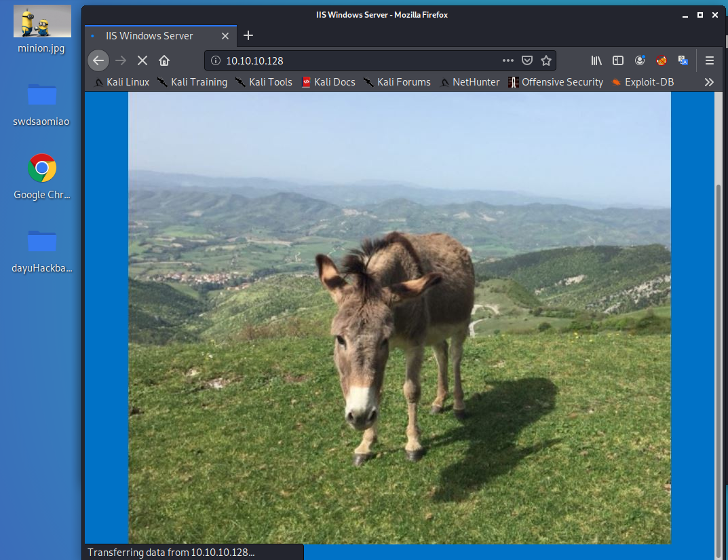Toggle the sidebar view icon
The image size is (728, 560).
[x=618, y=60]
